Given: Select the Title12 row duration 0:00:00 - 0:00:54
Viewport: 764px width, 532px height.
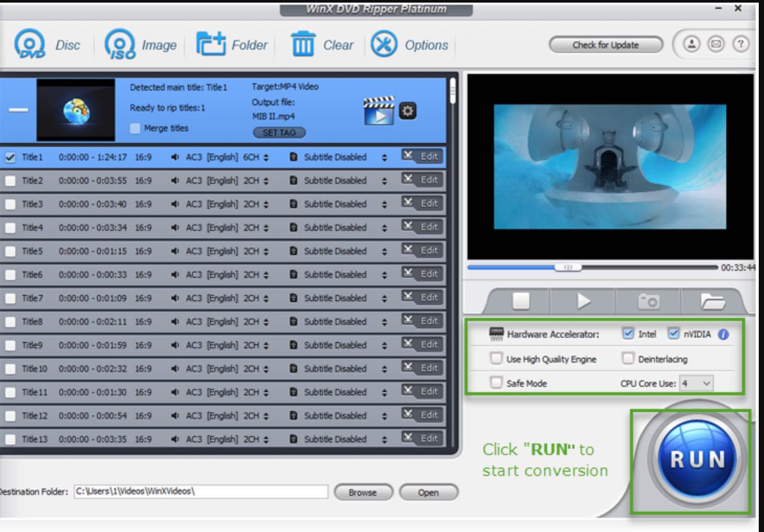Looking at the screenshot, I should coord(92,416).
